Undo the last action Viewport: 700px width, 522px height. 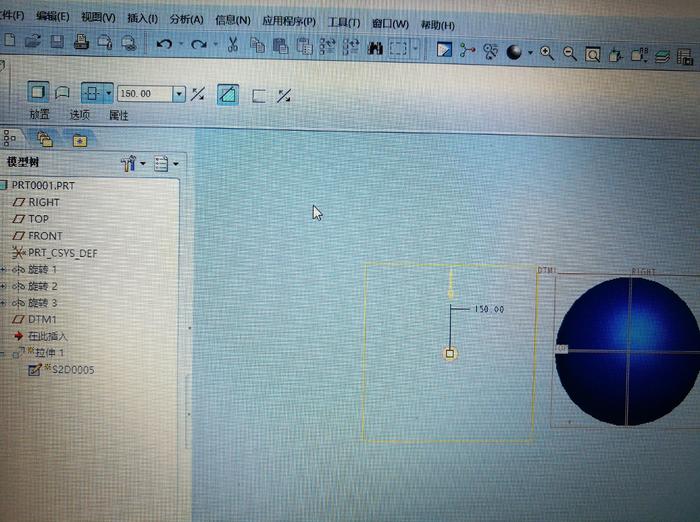coord(164,44)
